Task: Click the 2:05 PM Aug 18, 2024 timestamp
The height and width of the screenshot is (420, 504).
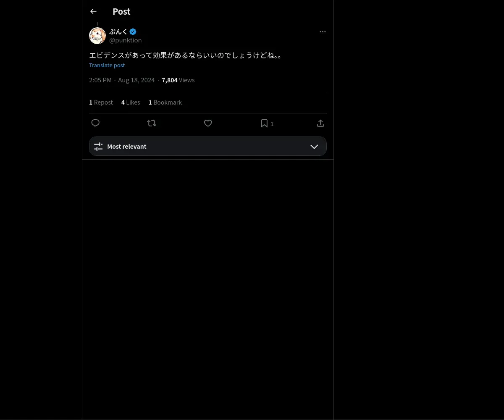Action: [x=122, y=80]
